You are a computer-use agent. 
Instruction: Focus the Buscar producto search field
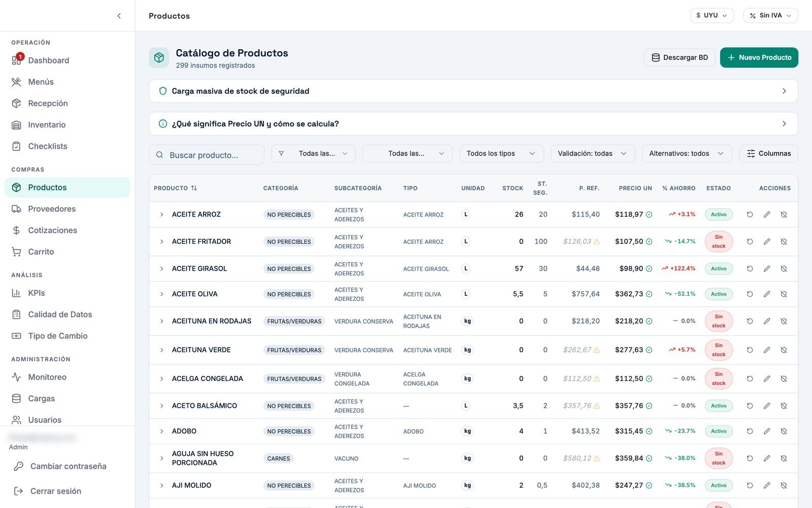click(207, 155)
